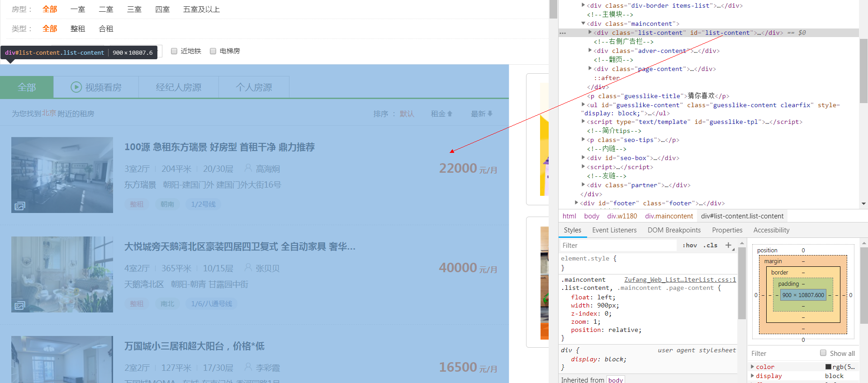Click the 900 × 10807.600 box model content
Viewport: 868px width, 383px height.
tap(803, 295)
